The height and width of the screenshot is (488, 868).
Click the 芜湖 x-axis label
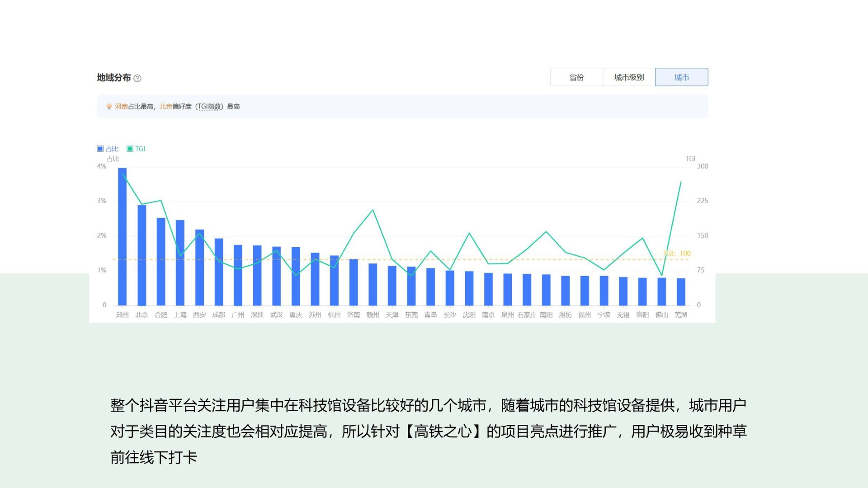click(x=681, y=314)
